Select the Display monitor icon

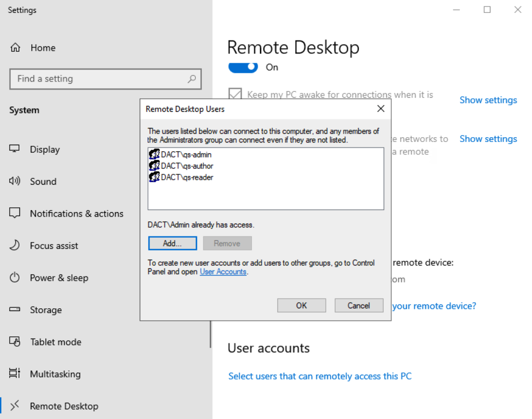[14, 148]
